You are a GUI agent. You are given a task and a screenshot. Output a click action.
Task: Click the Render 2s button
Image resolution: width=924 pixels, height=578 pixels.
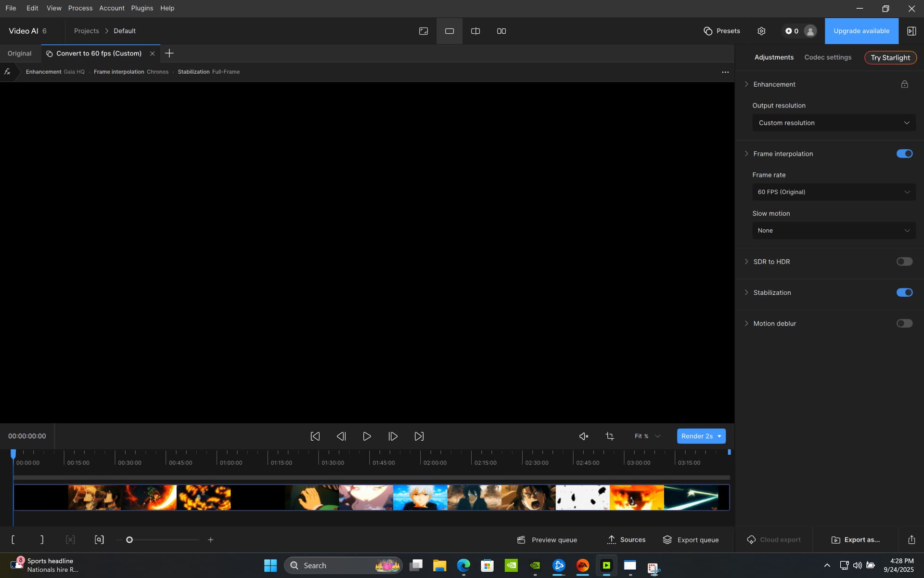click(x=696, y=436)
